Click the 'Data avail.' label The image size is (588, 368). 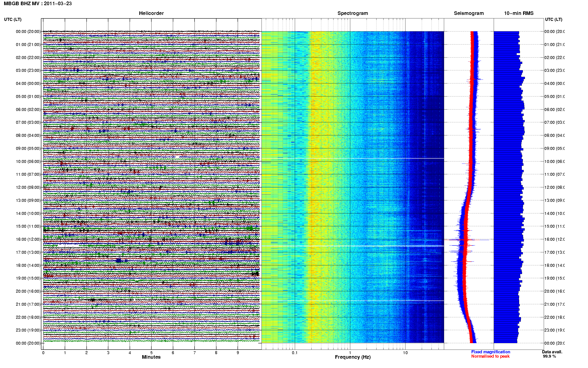pos(552,352)
